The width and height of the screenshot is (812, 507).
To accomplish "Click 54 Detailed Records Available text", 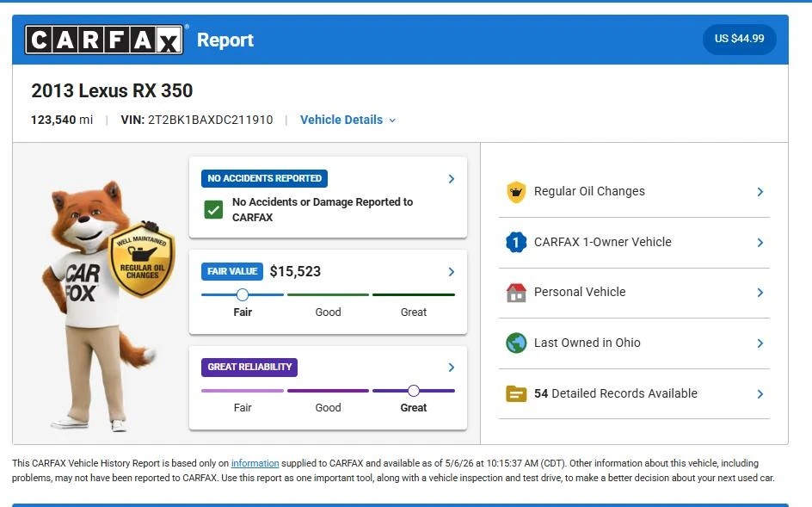I will coord(615,393).
